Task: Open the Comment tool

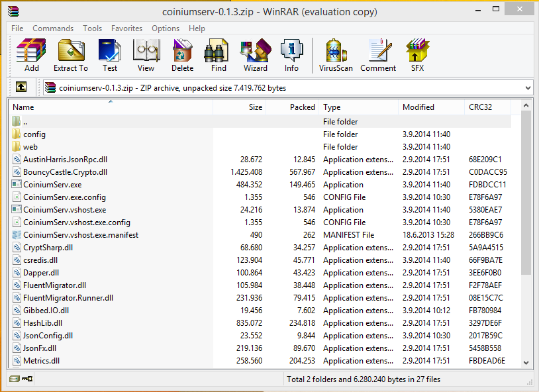Action: (x=378, y=55)
